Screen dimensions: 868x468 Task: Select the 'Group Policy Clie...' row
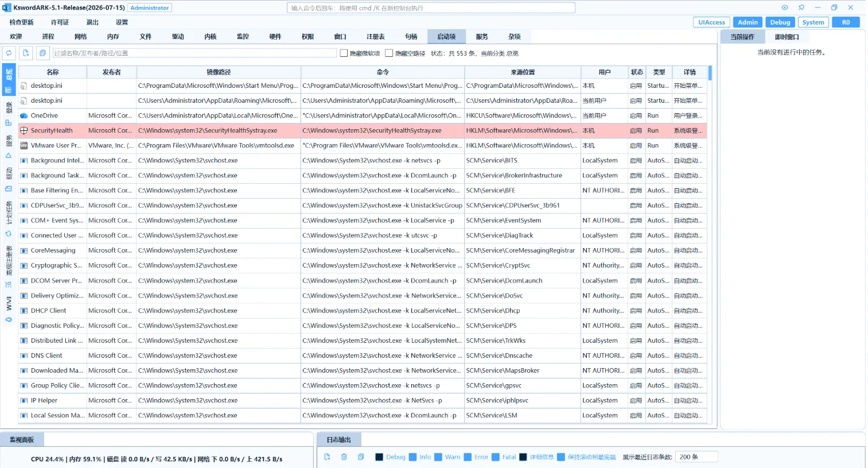pos(363,385)
